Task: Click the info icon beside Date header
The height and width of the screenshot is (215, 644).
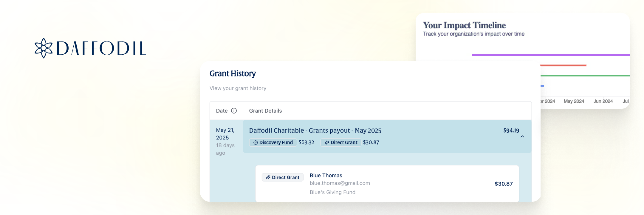Action: (234, 111)
